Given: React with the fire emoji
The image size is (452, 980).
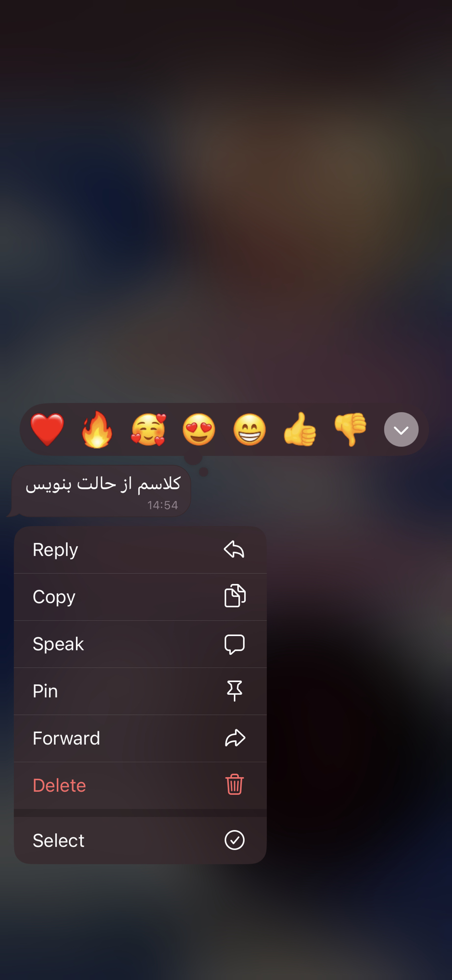Looking at the screenshot, I should coord(97,430).
